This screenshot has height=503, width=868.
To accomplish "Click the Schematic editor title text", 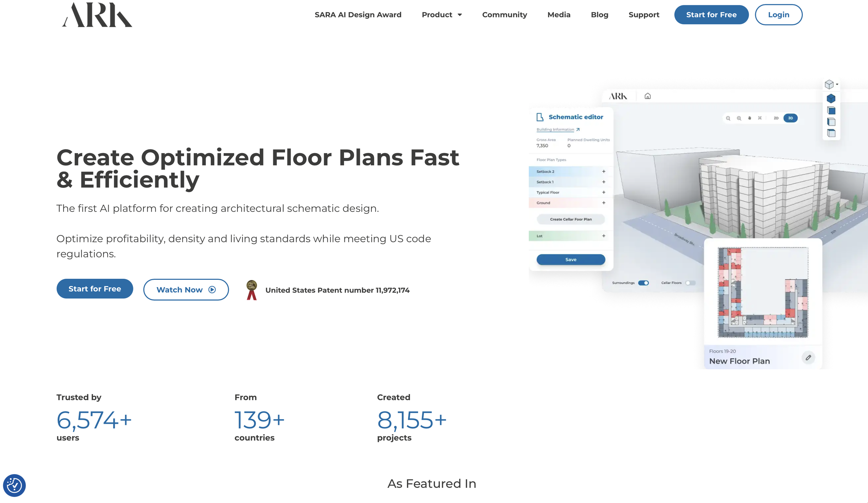I will point(576,117).
